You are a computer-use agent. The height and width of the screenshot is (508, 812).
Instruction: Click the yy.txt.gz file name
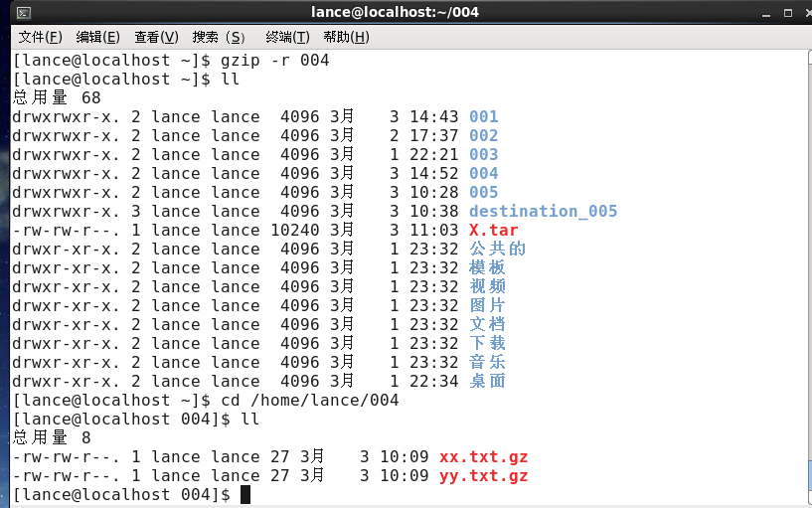click(484, 476)
